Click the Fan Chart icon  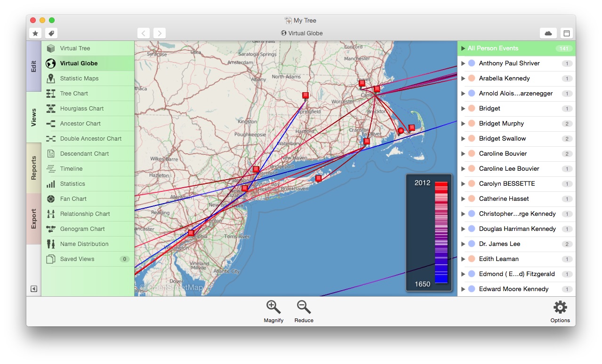(51, 199)
